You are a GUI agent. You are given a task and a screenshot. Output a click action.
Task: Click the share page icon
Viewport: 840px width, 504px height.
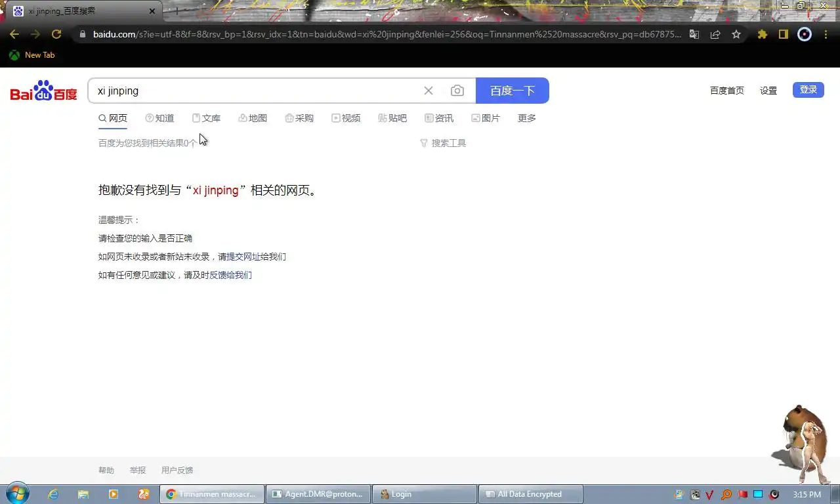click(715, 34)
